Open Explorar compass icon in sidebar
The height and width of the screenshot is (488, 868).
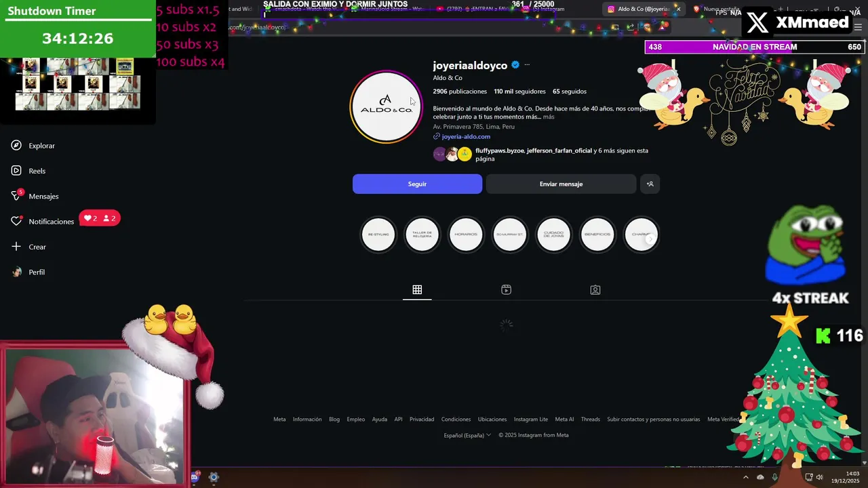click(16, 145)
